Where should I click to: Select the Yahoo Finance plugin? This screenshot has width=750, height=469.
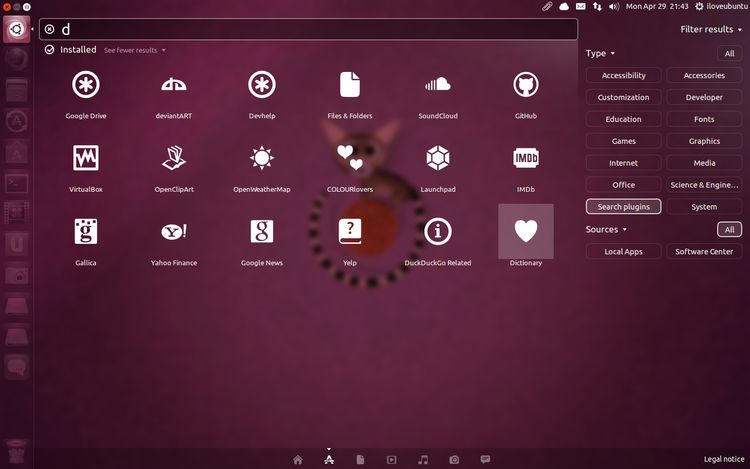pyautogui.click(x=174, y=231)
